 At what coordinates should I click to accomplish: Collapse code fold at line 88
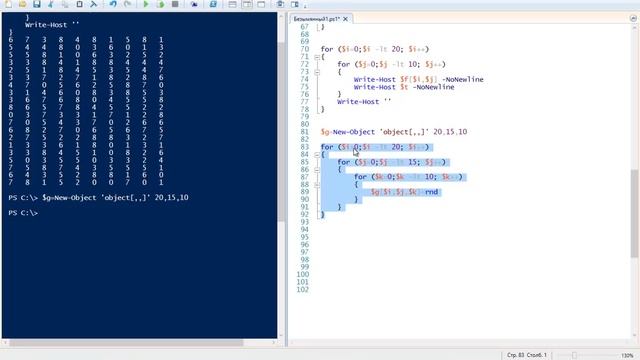tap(317, 185)
